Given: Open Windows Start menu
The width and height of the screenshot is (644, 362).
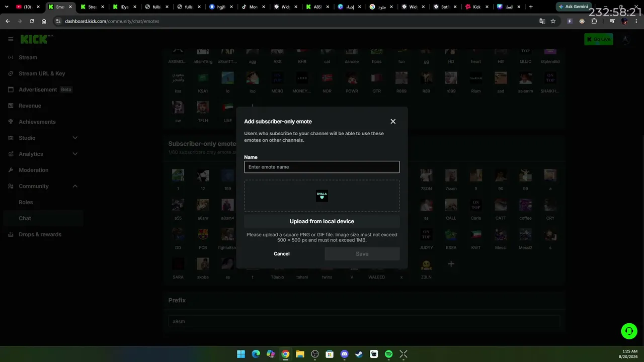Looking at the screenshot, I should (x=241, y=354).
